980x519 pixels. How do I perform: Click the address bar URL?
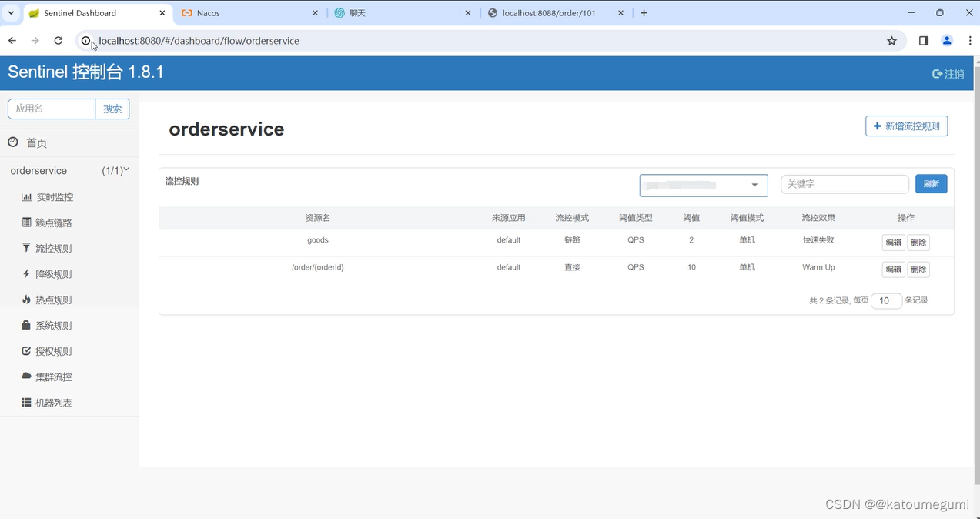[x=199, y=41]
